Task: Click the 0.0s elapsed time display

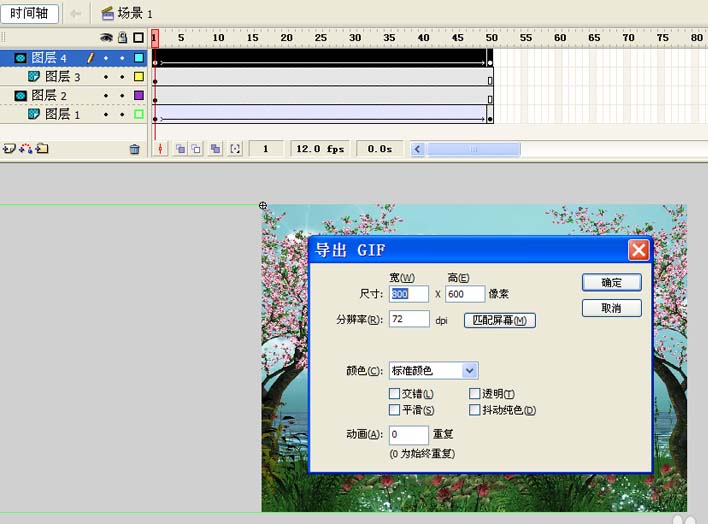Action: (379, 149)
